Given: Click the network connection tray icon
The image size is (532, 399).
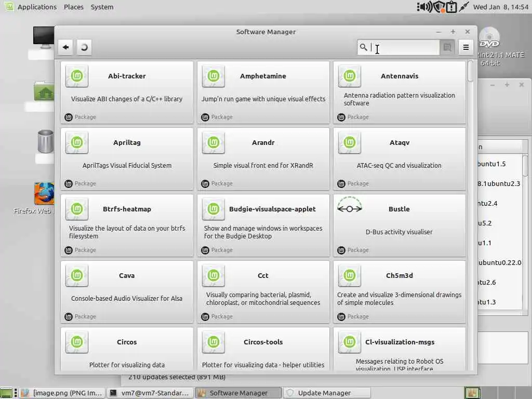Looking at the screenshot, I should point(464,7).
